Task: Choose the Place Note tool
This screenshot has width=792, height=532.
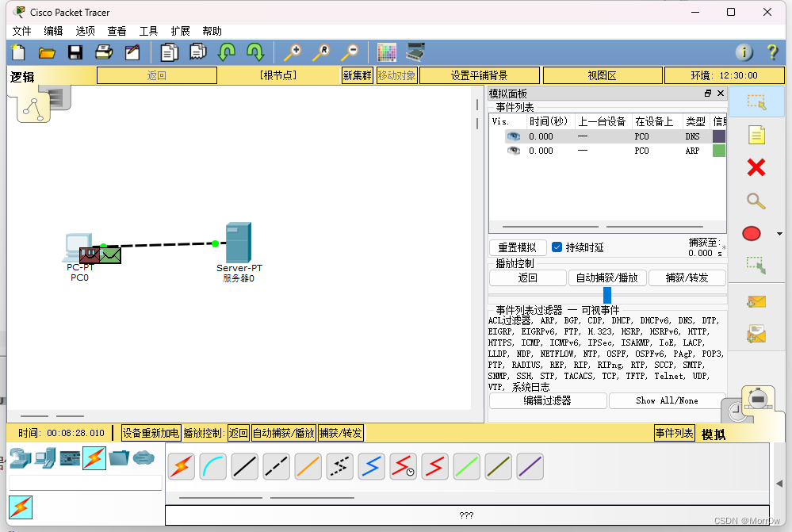Action: click(756, 135)
